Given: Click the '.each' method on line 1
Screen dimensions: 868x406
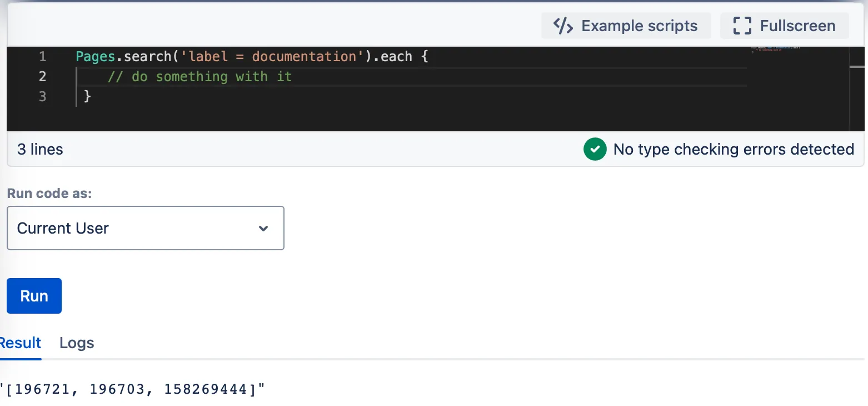Looking at the screenshot, I should point(392,57).
